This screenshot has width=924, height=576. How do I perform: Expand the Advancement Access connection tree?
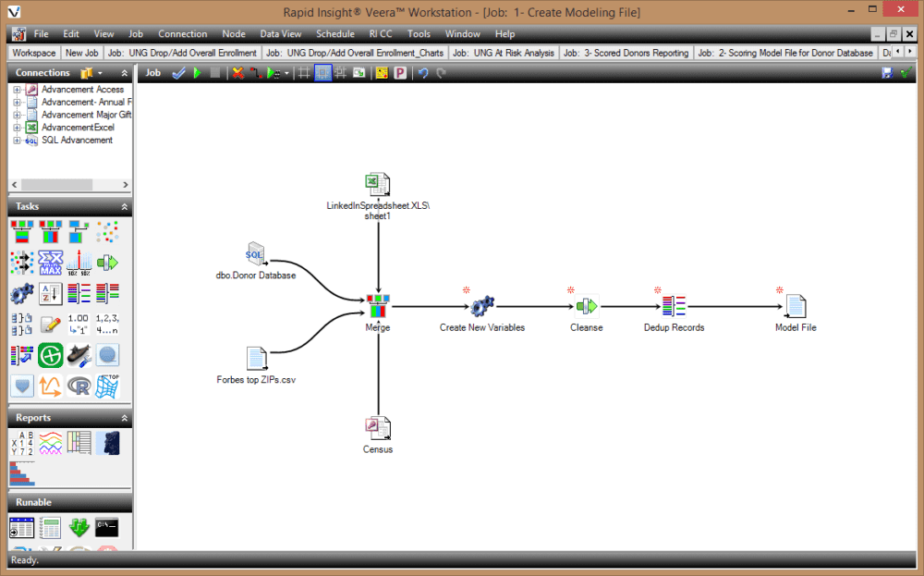[x=17, y=90]
